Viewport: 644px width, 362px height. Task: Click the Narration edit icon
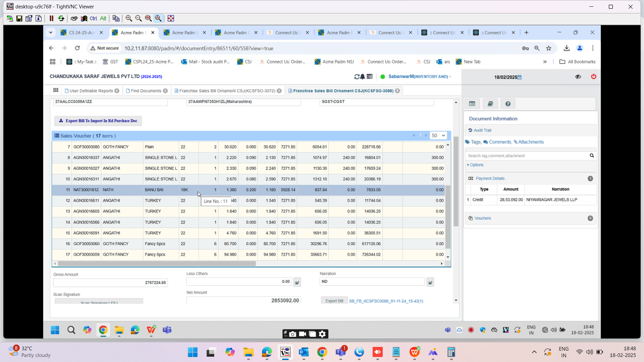(430, 283)
